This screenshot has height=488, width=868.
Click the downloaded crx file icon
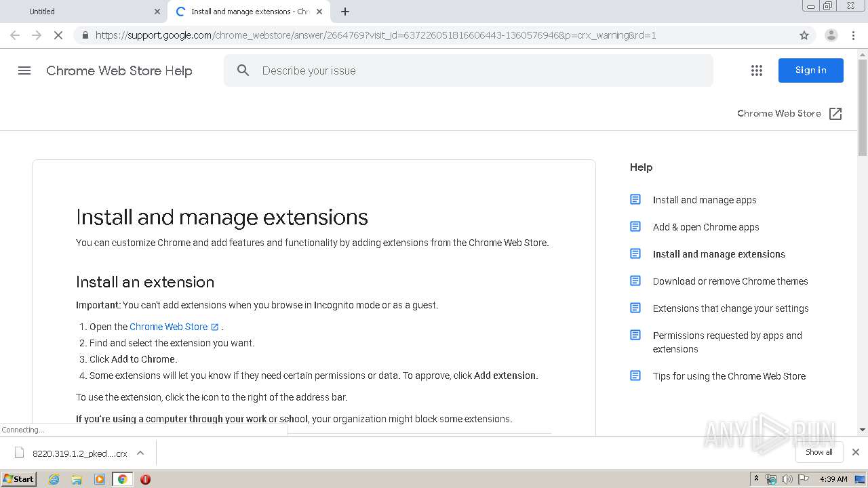tap(19, 453)
